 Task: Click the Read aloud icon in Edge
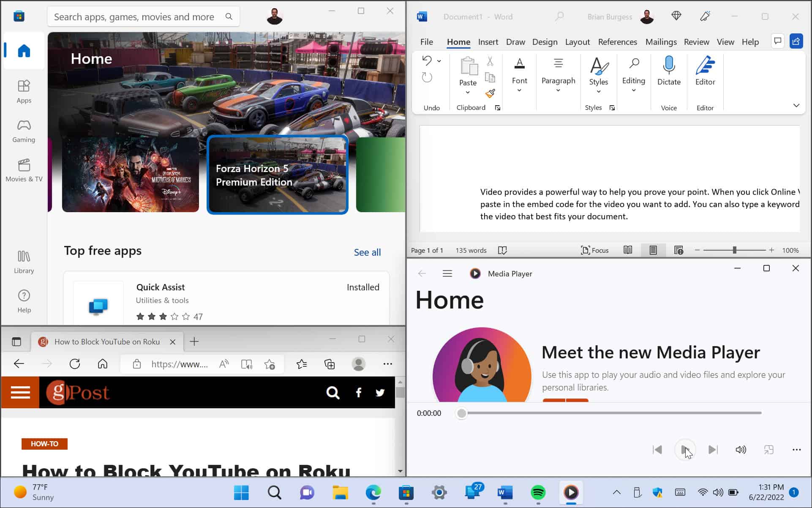click(x=224, y=364)
